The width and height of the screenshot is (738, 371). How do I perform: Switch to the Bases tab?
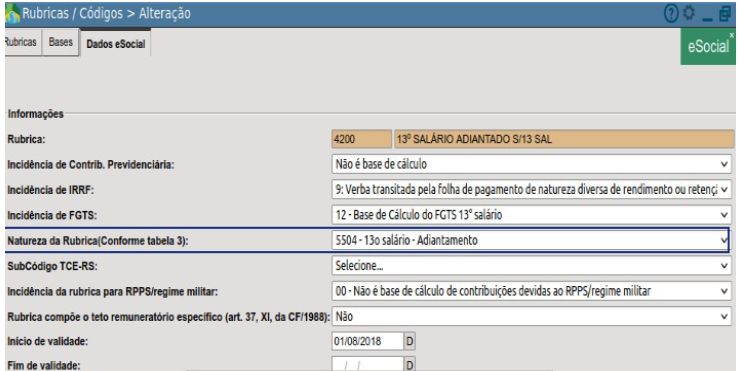pyautogui.click(x=61, y=42)
